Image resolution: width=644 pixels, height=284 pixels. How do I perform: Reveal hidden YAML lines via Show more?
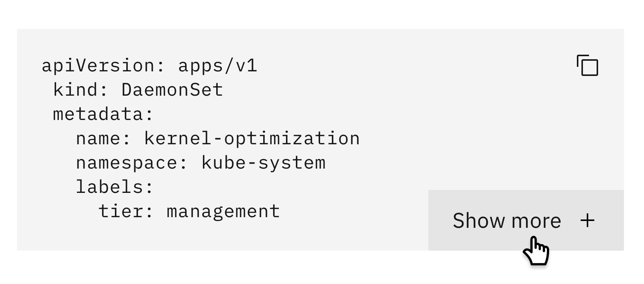[x=508, y=220]
